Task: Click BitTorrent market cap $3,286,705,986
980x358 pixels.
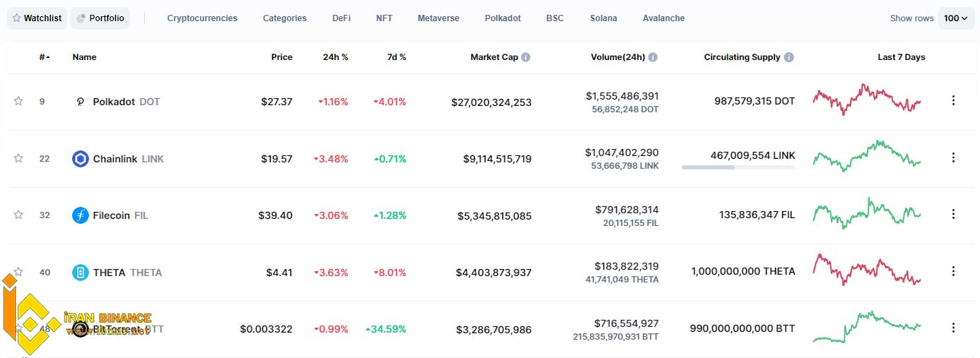Action: (x=494, y=329)
